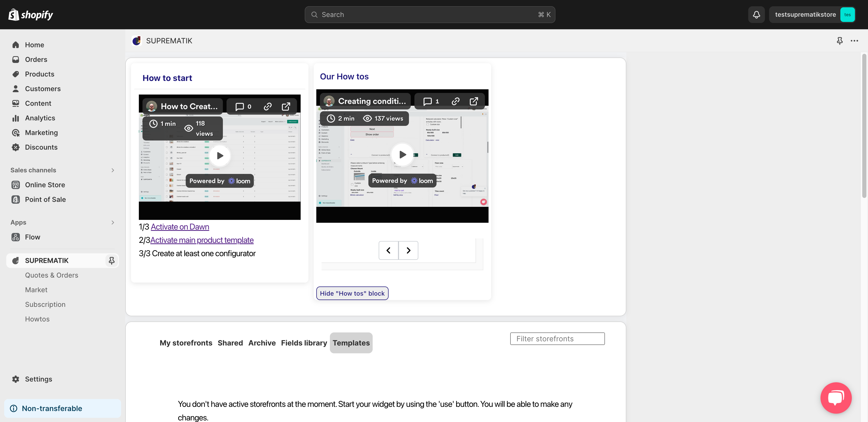The height and width of the screenshot is (422, 868).
Task: Click the page vertical scrollbar
Action: point(864,125)
